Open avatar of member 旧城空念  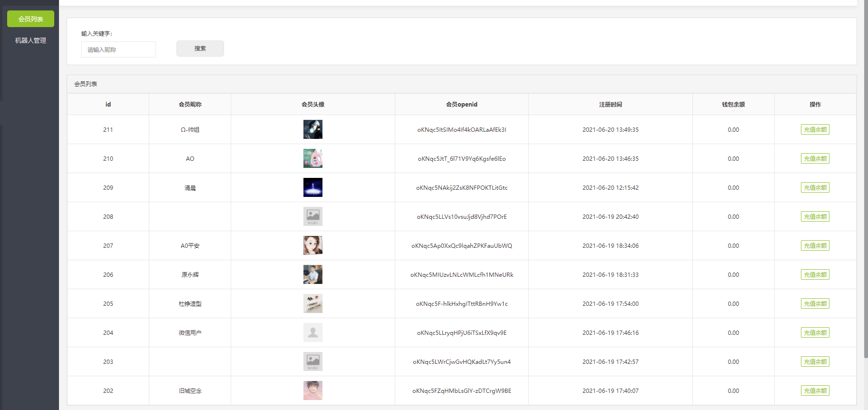pos(312,390)
